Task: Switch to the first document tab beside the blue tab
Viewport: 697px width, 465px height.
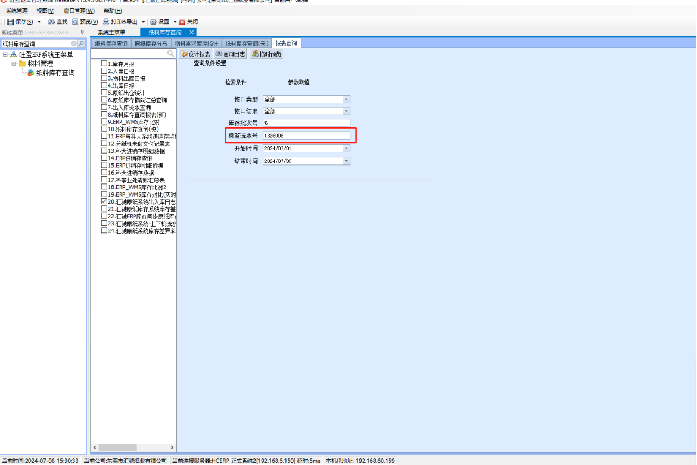Action: click(112, 32)
